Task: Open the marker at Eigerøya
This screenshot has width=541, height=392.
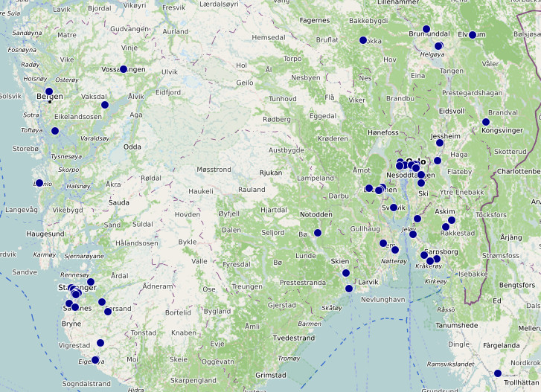Action: (95, 360)
